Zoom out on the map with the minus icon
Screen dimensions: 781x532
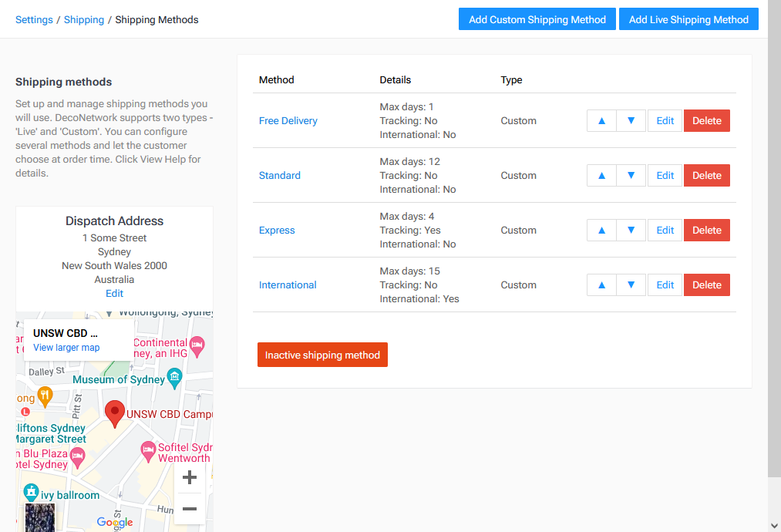(189, 509)
